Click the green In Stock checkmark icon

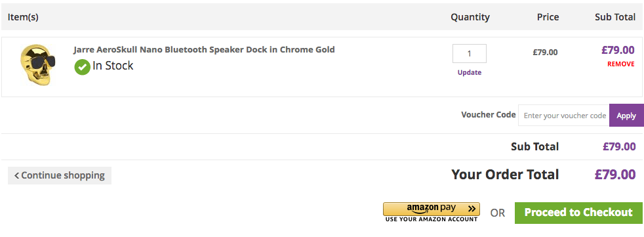[x=82, y=67]
